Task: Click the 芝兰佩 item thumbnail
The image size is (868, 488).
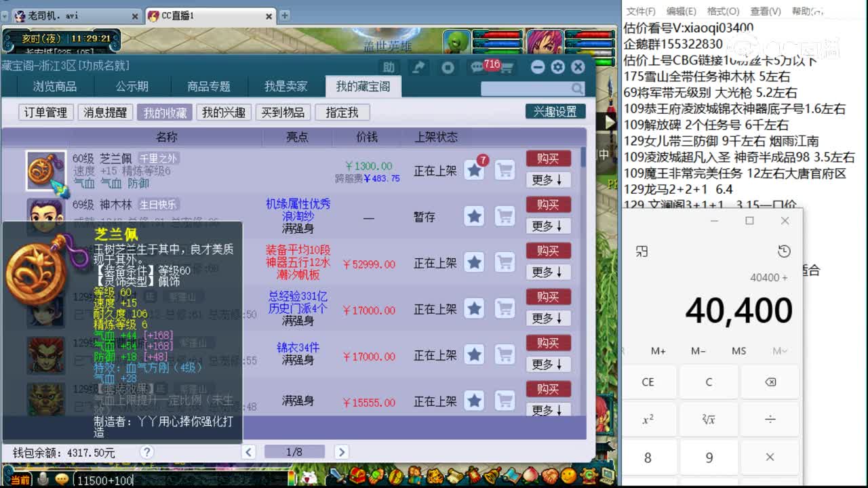Action: (46, 171)
